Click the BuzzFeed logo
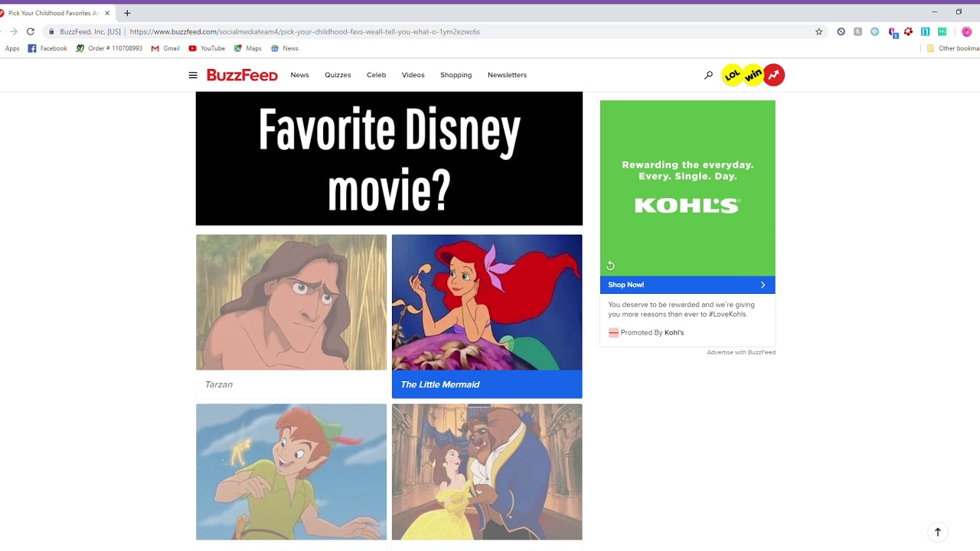 click(x=242, y=75)
